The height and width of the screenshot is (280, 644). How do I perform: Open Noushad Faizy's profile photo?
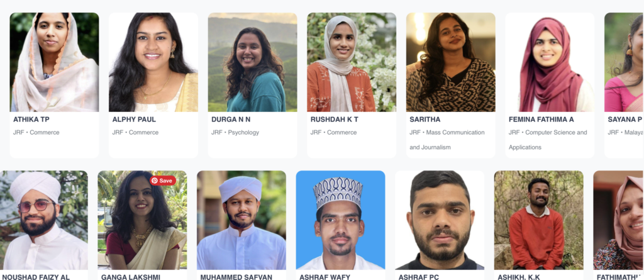[x=44, y=220]
